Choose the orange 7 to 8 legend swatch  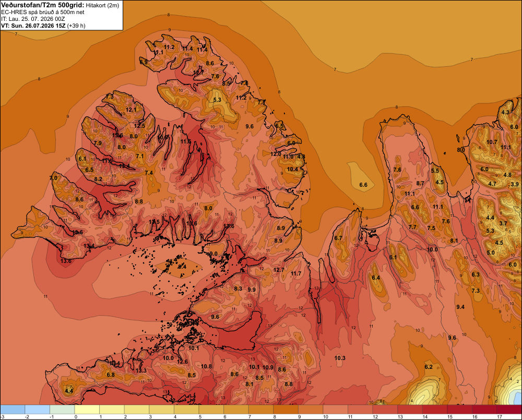coord(260,410)
